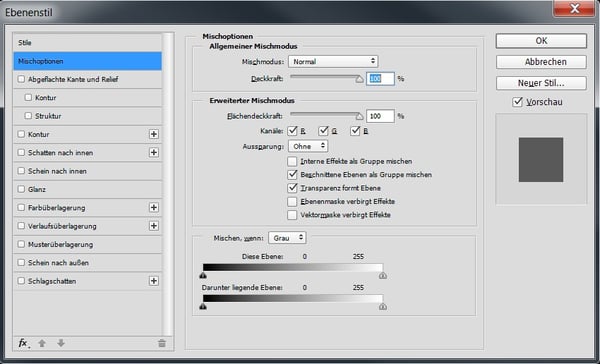Viewport: 600px width, 364px height.
Task: Open the fx effects menu icon
Action: 24,343
